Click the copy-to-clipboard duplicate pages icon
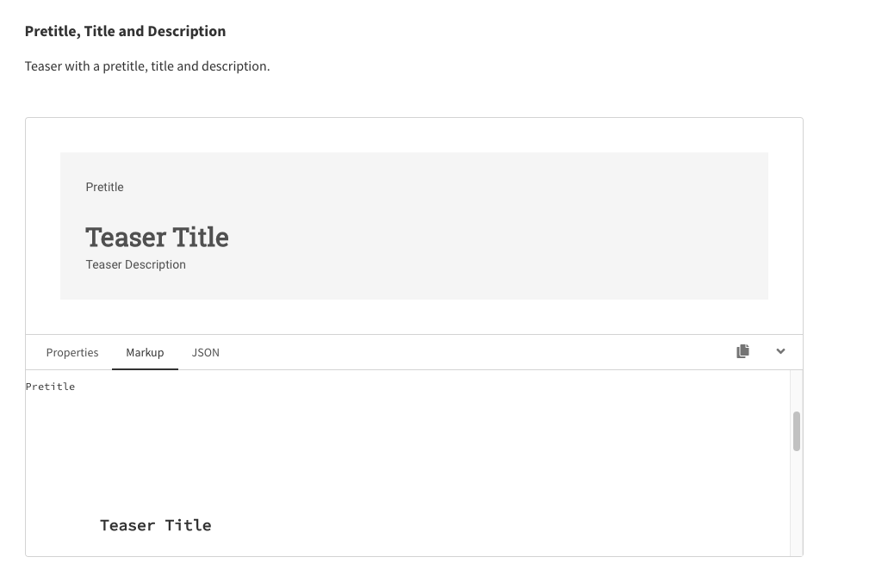The width and height of the screenshot is (888, 588). pos(742,351)
